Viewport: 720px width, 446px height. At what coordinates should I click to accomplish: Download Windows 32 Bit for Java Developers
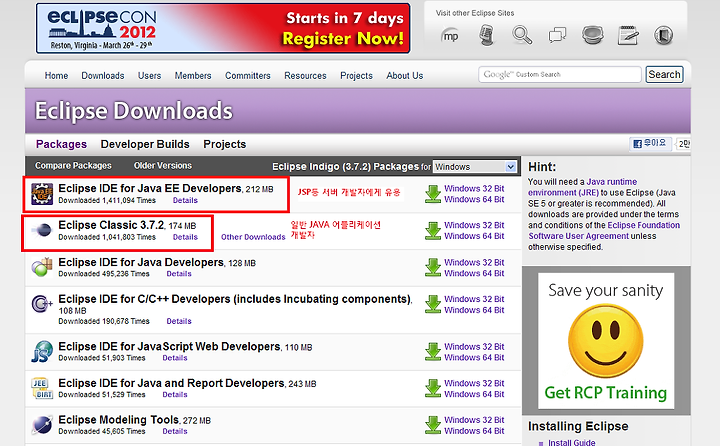[x=474, y=262]
